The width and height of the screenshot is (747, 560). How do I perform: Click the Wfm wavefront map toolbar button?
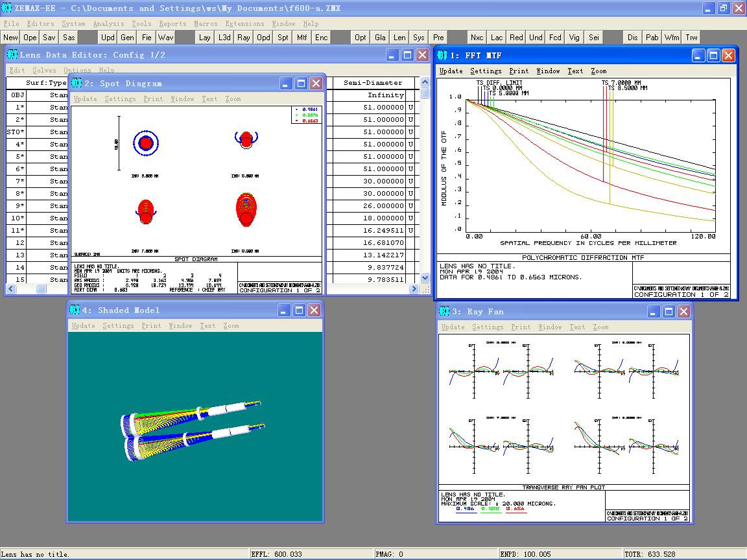click(x=672, y=38)
